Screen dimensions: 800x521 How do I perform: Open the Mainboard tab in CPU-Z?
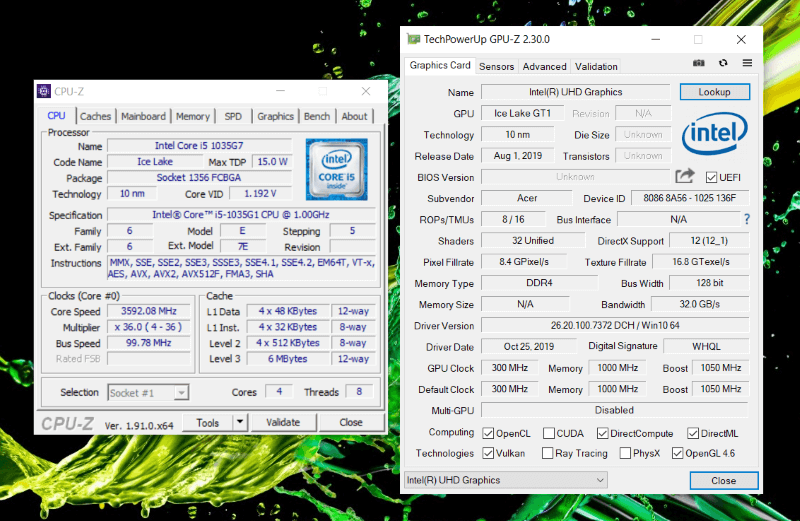[143, 116]
